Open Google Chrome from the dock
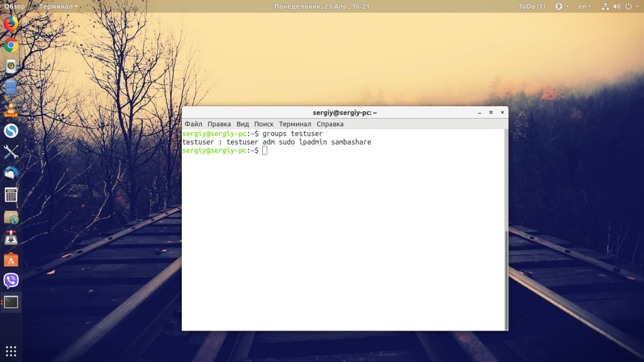Image resolution: width=644 pixels, height=362 pixels. (x=11, y=45)
